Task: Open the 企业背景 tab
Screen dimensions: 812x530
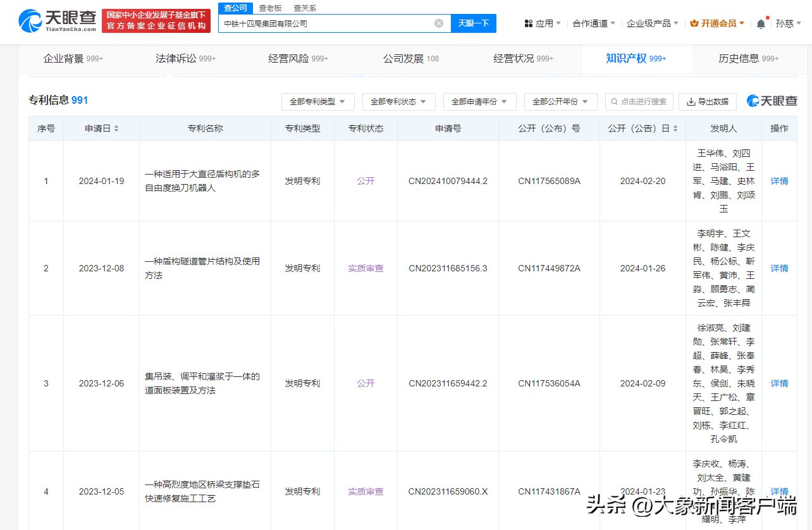Action: coord(73,58)
